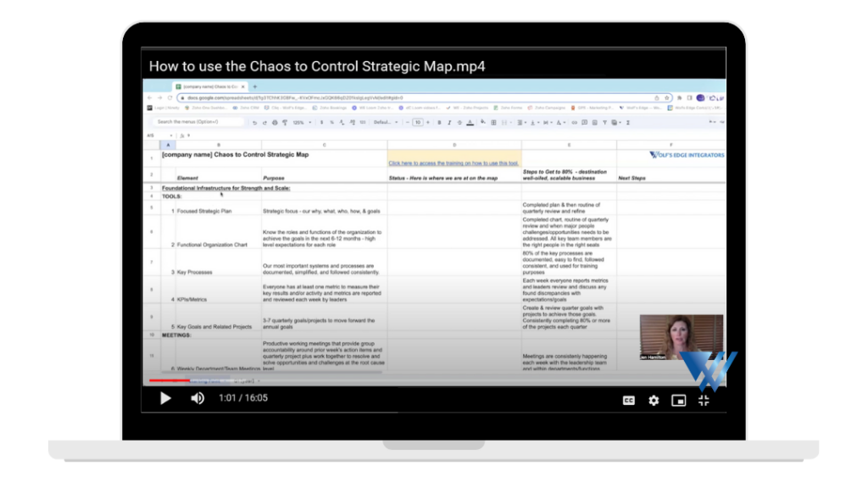
Task: Format as percent
Action: pyautogui.click(x=331, y=122)
